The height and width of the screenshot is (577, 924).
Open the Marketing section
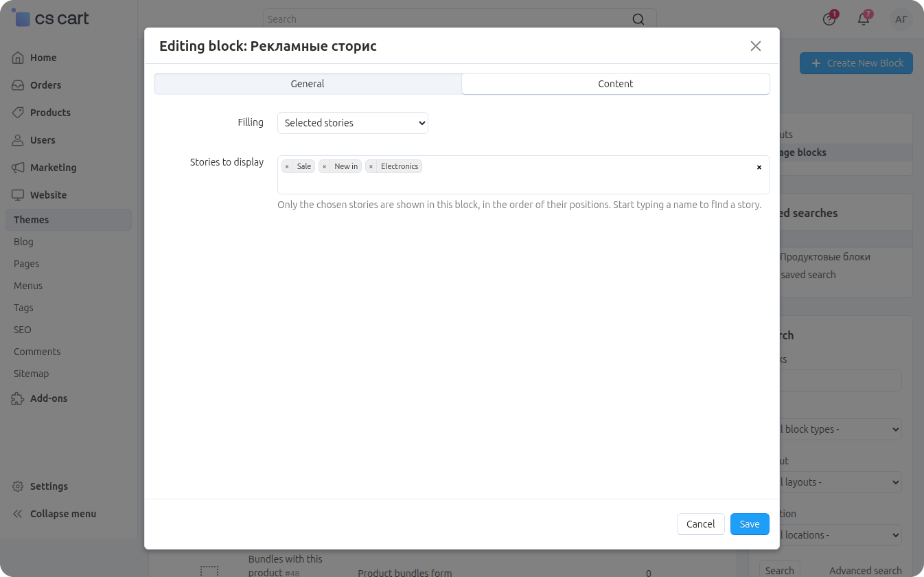[53, 168]
